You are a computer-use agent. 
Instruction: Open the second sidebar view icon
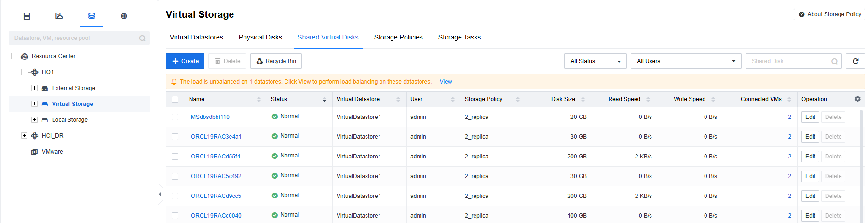59,16
